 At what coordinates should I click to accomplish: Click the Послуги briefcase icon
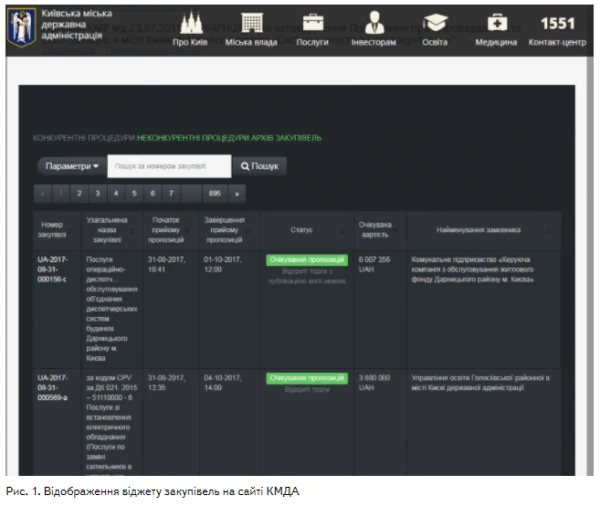(313, 22)
